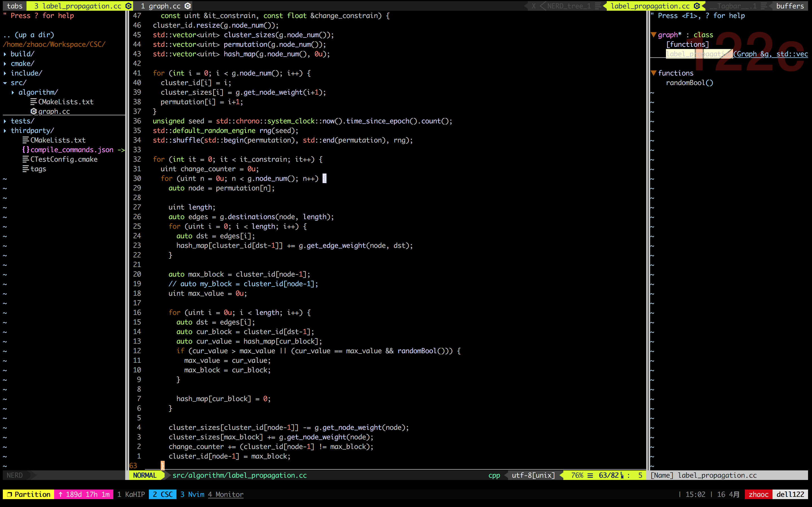Click the X close icon in tabline

(x=533, y=6)
